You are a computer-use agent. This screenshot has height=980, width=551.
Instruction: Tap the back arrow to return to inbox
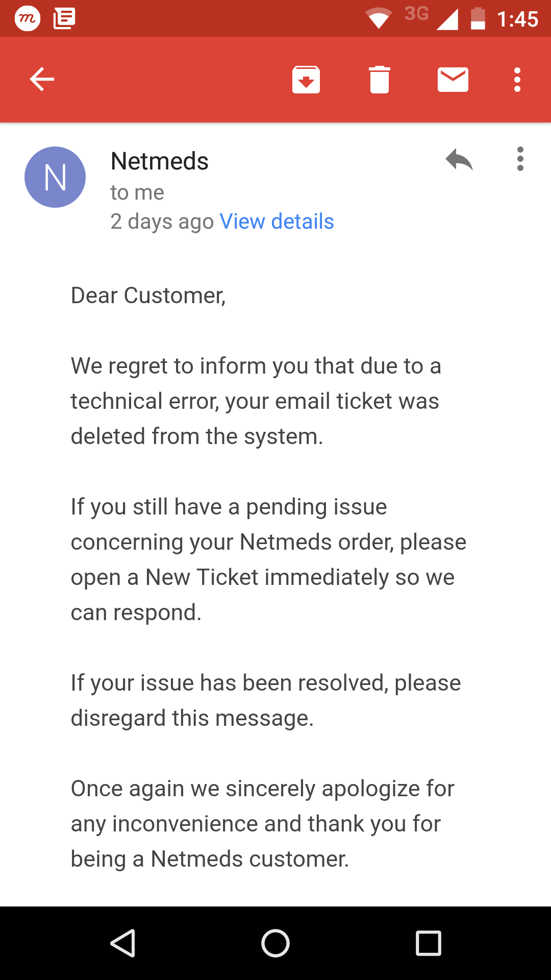coord(42,80)
